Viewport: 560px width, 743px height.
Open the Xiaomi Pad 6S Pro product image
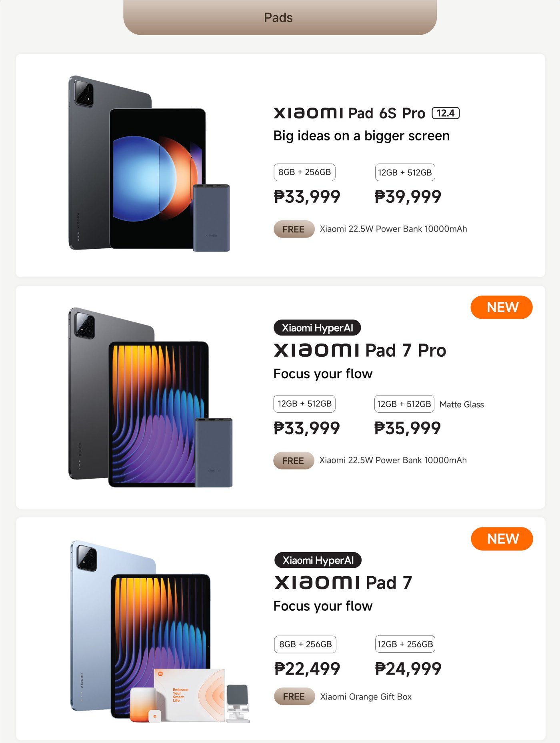tap(149, 164)
